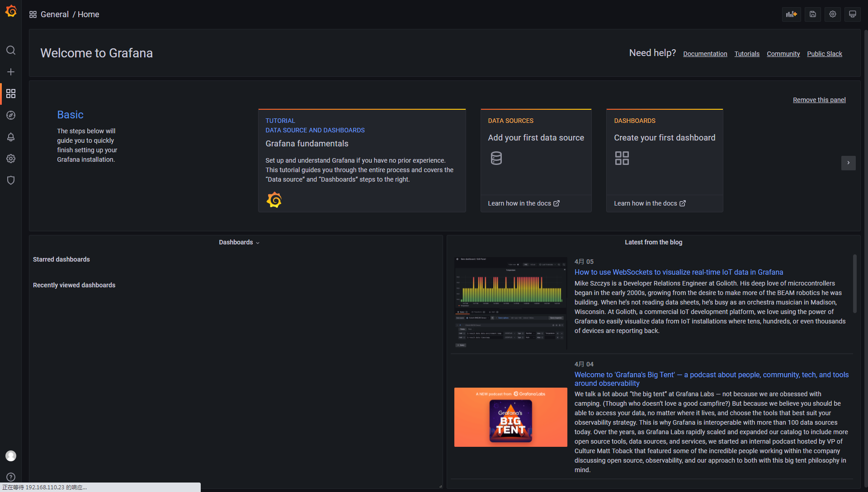This screenshot has width=868, height=492.
Task: Click the Add panel toolbar icon
Action: [x=791, y=14]
